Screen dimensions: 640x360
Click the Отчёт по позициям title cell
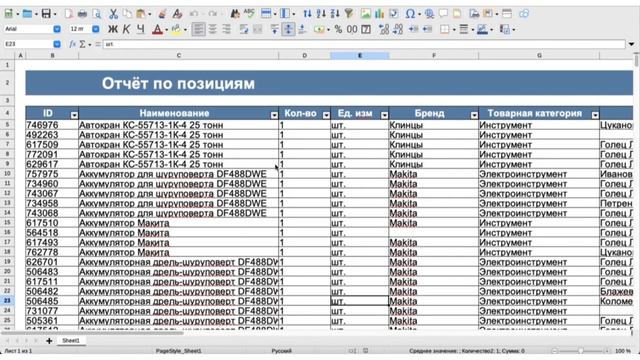tap(178, 83)
